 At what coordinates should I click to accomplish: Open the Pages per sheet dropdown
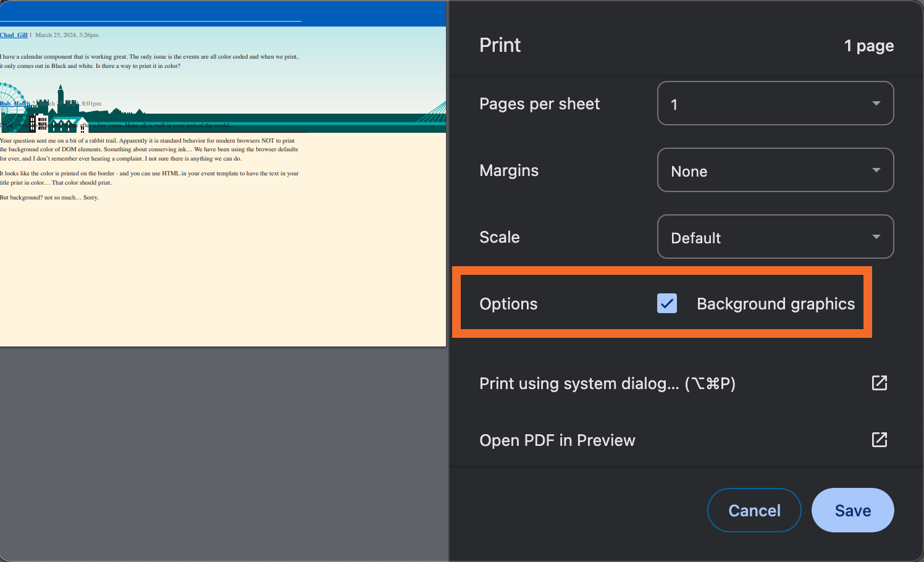point(775,103)
